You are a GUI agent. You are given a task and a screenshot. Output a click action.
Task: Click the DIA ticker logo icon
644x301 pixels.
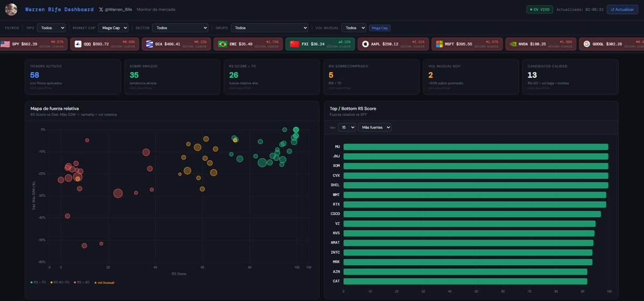click(149, 44)
